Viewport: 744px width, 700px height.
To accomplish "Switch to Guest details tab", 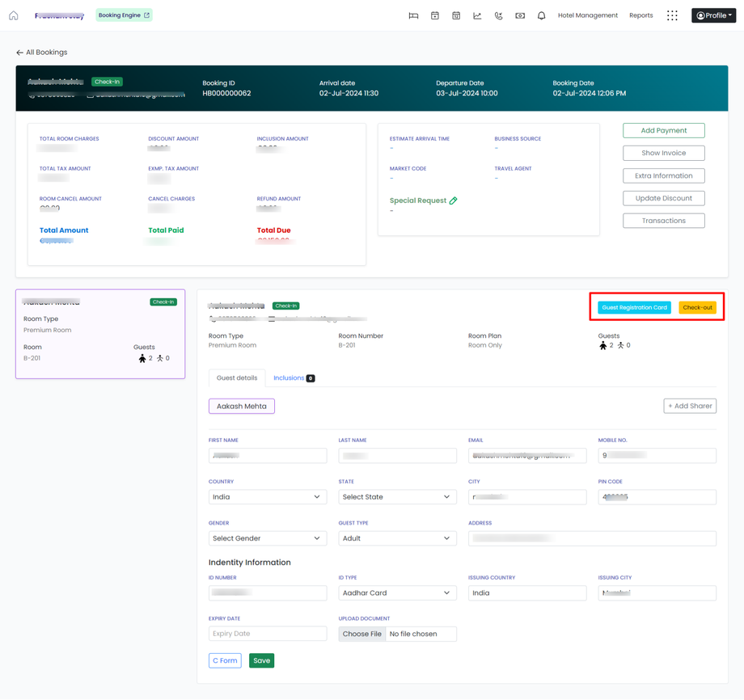I will click(x=237, y=378).
